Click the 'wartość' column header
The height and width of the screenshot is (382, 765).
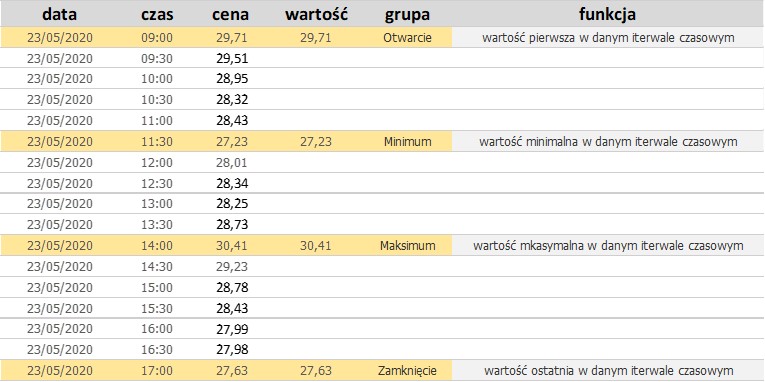pyautogui.click(x=316, y=15)
